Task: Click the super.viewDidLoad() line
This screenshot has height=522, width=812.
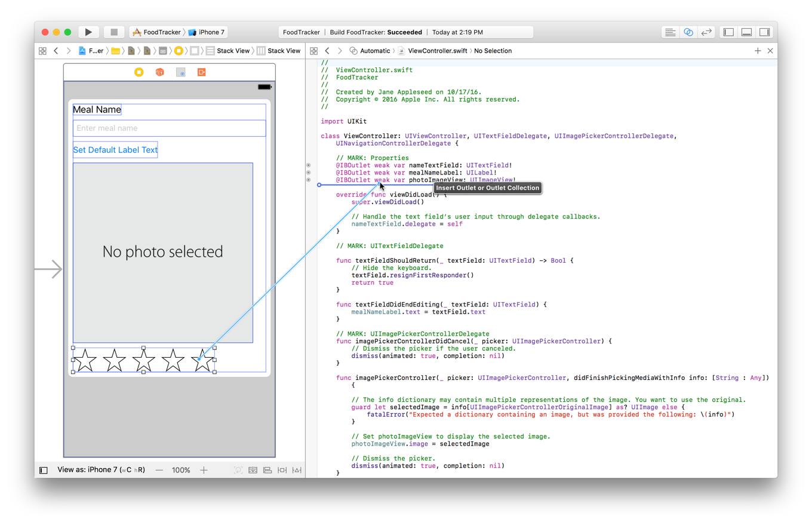Action: [388, 202]
